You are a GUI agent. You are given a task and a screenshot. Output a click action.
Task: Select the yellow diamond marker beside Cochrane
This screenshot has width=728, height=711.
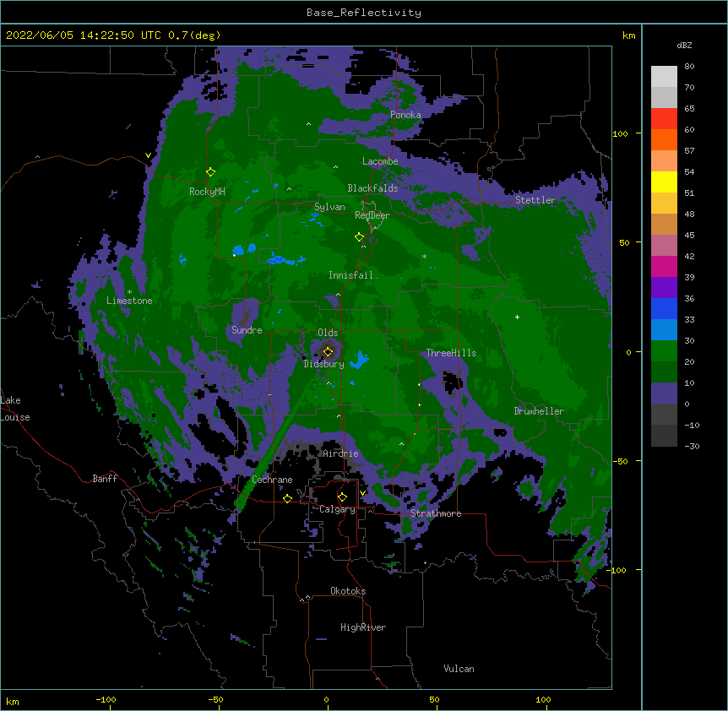pos(287,498)
